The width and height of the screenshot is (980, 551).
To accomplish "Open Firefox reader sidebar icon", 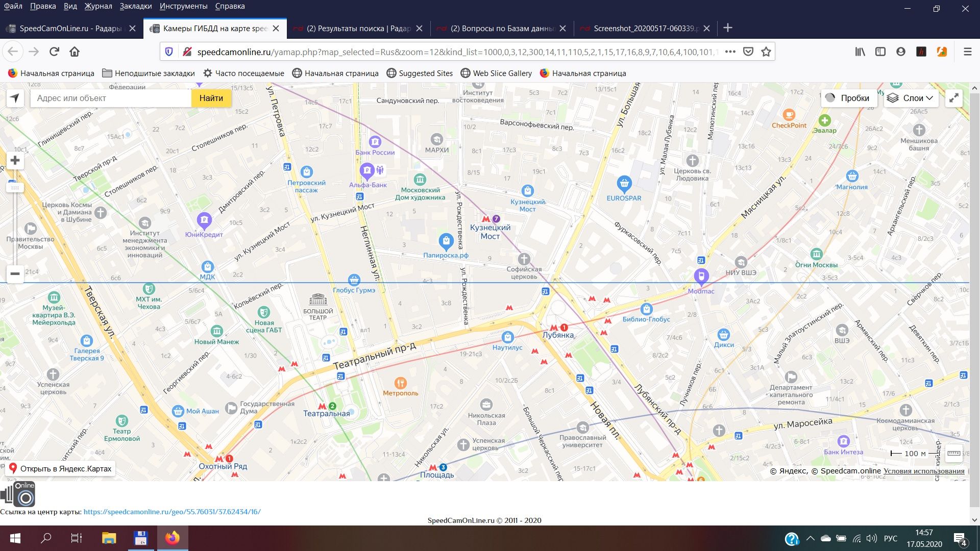I will pyautogui.click(x=880, y=52).
